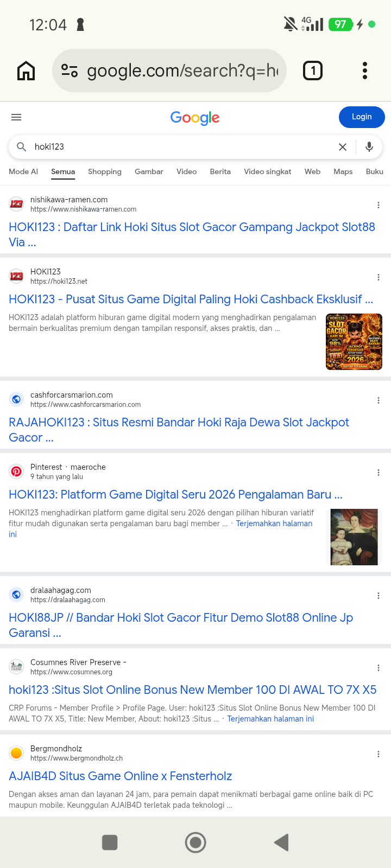Switch to Video tab
This screenshot has width=391, height=868.
coord(186,171)
